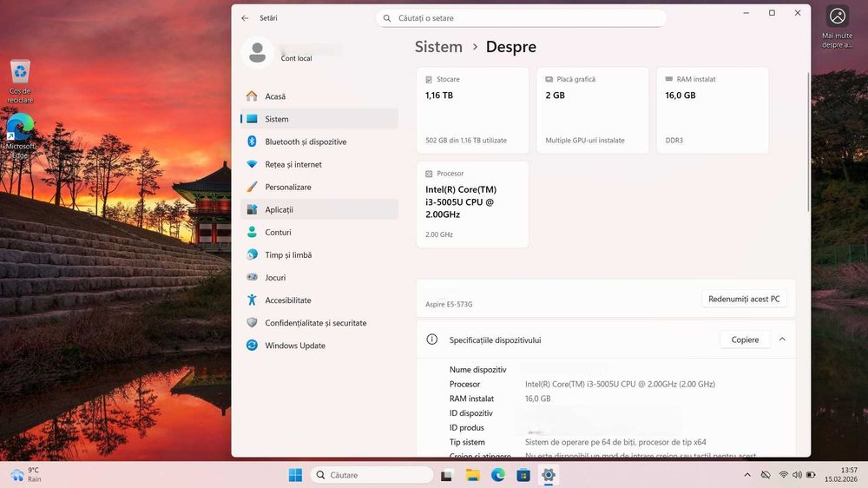Viewport: 868px width, 488px height.
Task: Open Mai multe despre a... desktop icon
Action: pos(838,27)
